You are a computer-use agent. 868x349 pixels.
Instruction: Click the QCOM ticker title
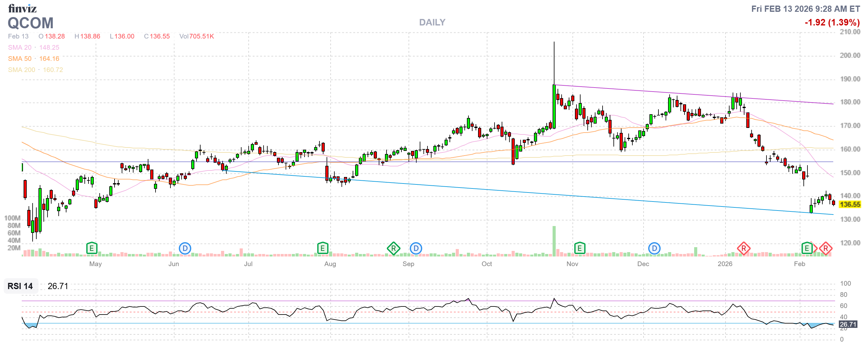click(30, 23)
